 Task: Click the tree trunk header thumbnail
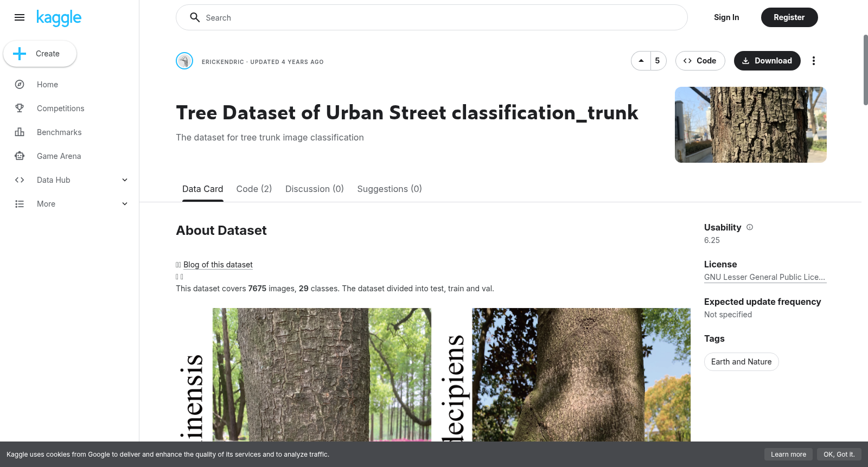pyautogui.click(x=751, y=125)
